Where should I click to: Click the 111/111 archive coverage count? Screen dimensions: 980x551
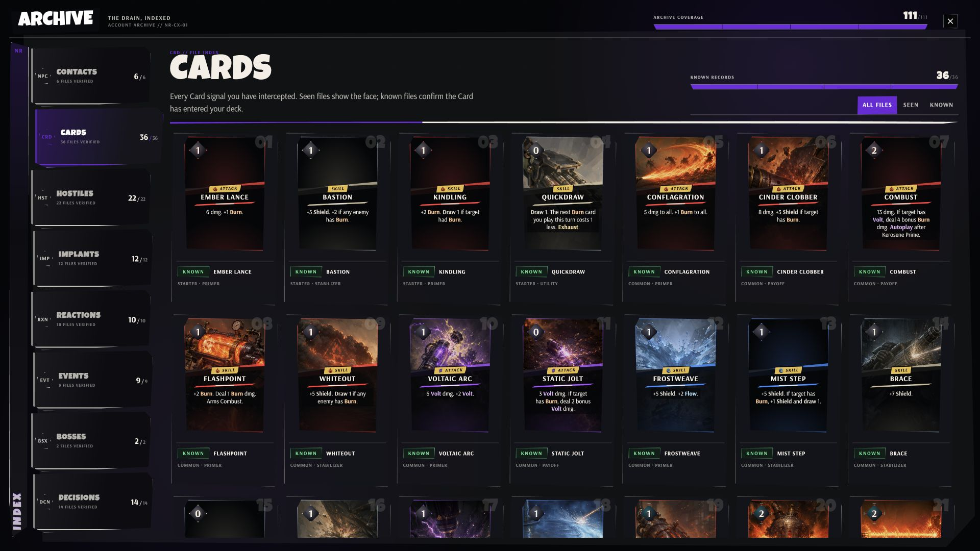(x=915, y=16)
